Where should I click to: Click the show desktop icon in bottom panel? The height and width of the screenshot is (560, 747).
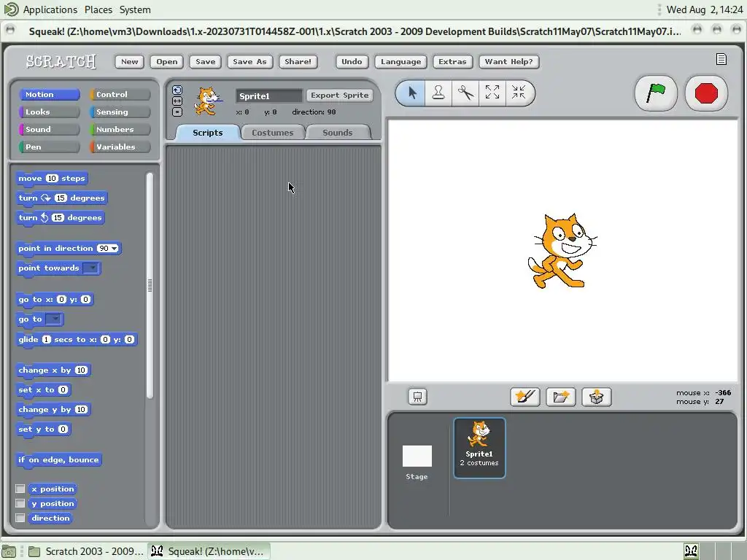[9, 551]
